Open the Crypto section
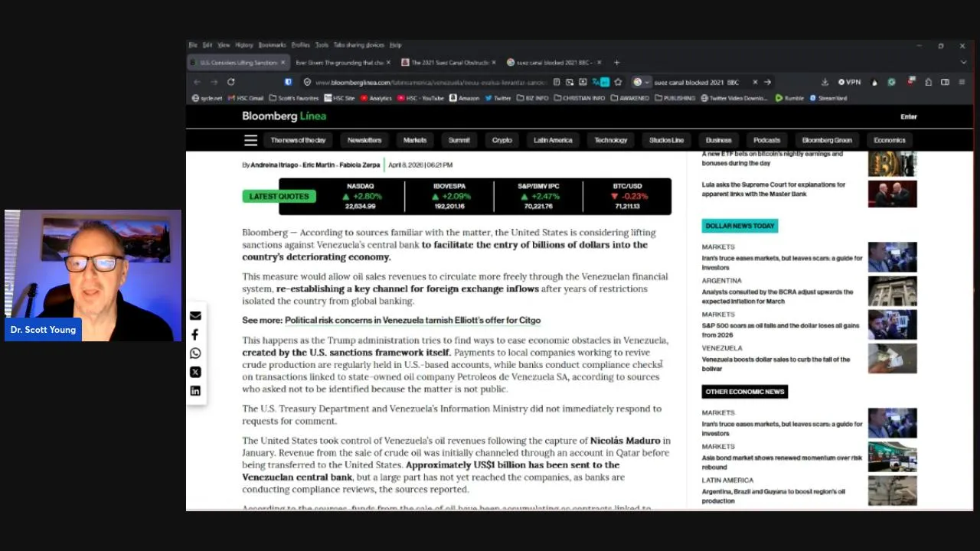980x551 pixels. tap(502, 140)
